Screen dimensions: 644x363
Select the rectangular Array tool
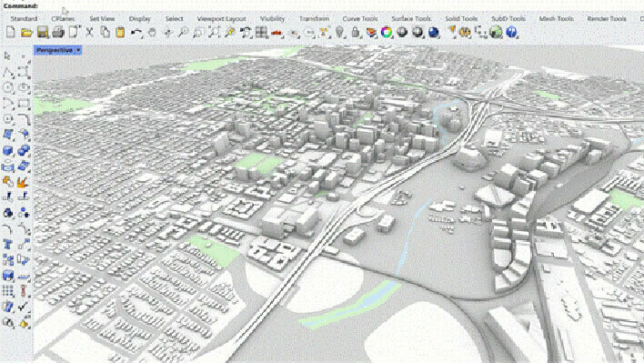point(8,291)
